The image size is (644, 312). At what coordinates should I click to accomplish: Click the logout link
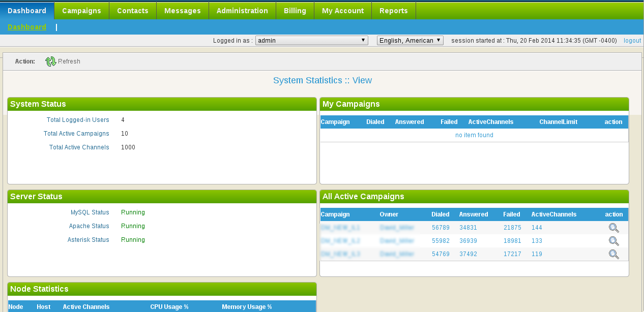632,41
